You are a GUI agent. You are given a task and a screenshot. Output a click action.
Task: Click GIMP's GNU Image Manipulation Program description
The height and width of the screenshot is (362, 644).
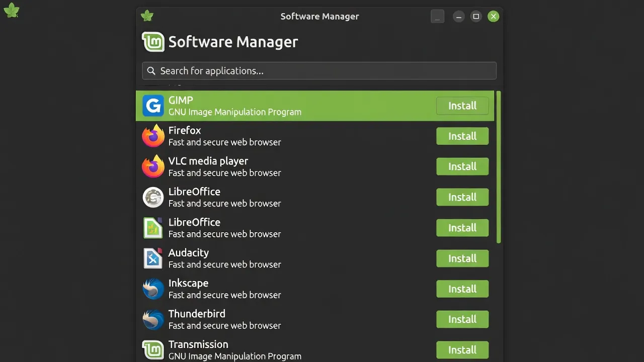pyautogui.click(x=235, y=112)
